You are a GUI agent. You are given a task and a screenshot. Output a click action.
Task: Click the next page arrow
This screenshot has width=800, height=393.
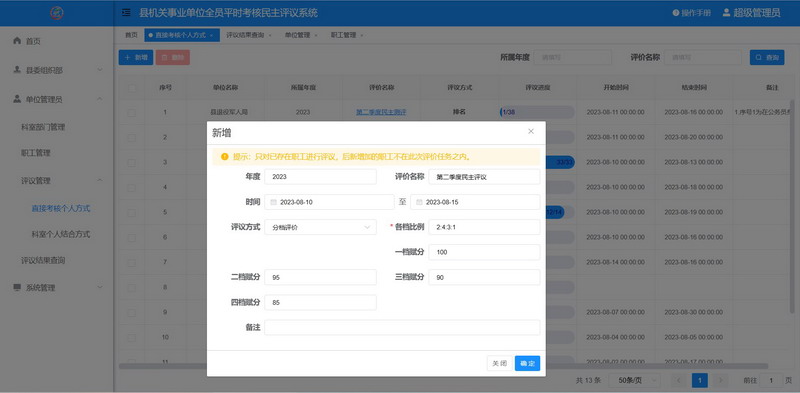(x=720, y=380)
